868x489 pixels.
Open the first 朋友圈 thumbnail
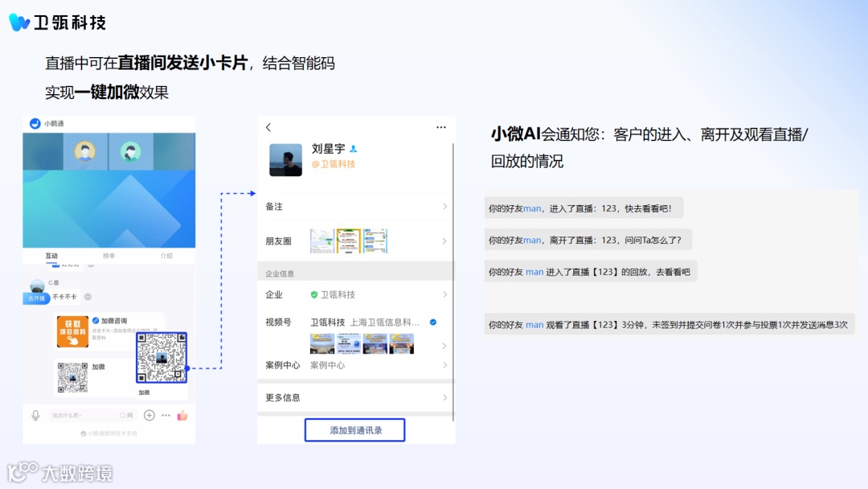pos(321,241)
